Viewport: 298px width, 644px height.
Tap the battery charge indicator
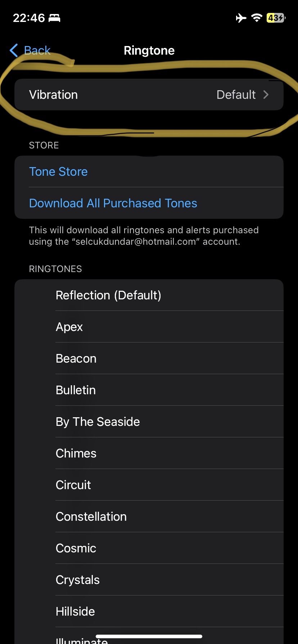[x=276, y=18]
